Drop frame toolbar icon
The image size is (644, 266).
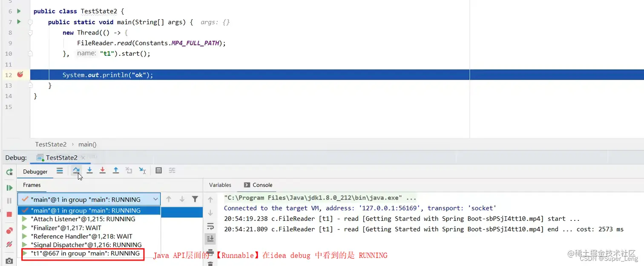129,171
